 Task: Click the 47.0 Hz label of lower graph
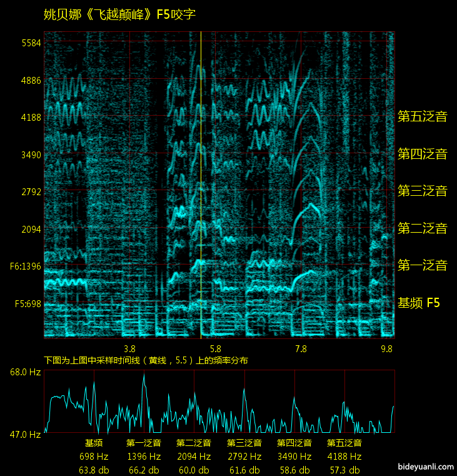click(x=25, y=433)
